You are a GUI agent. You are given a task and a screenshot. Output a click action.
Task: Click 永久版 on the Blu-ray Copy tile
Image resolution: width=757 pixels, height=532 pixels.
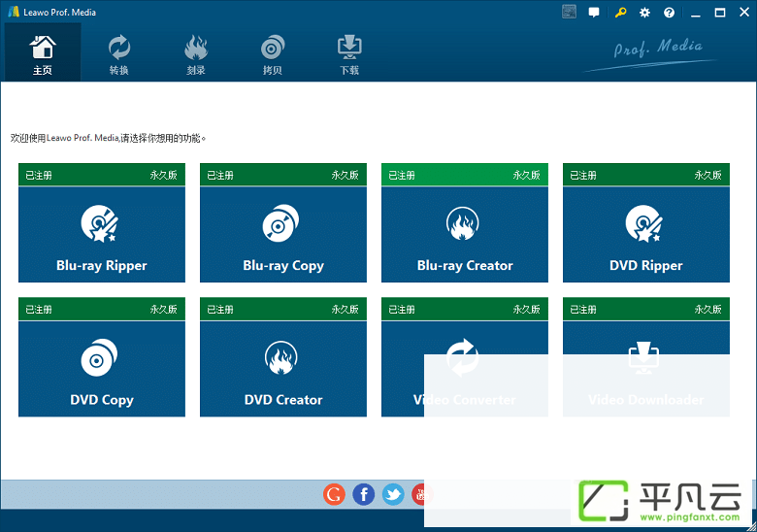345,176
